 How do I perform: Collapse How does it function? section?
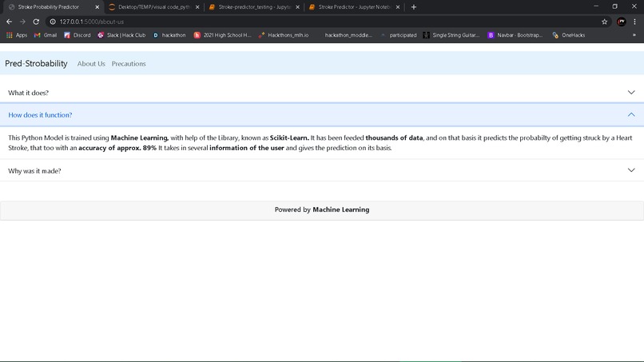322,115
